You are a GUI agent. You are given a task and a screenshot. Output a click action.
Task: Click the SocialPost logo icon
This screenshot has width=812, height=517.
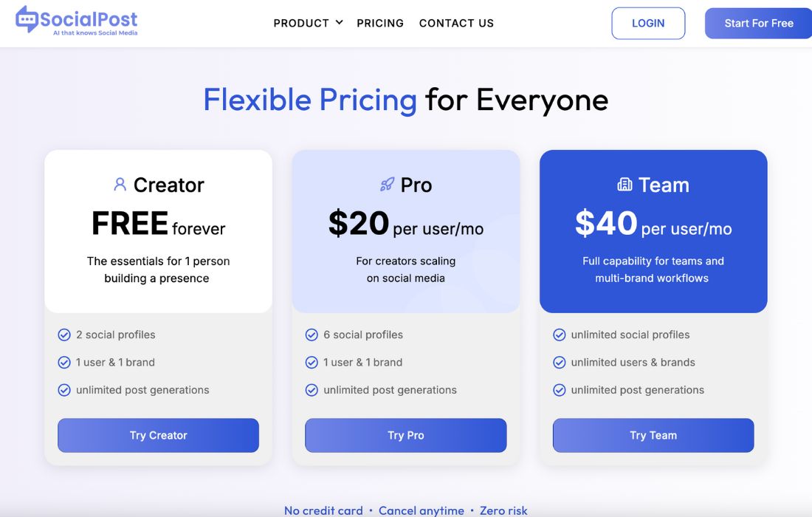tap(27, 20)
